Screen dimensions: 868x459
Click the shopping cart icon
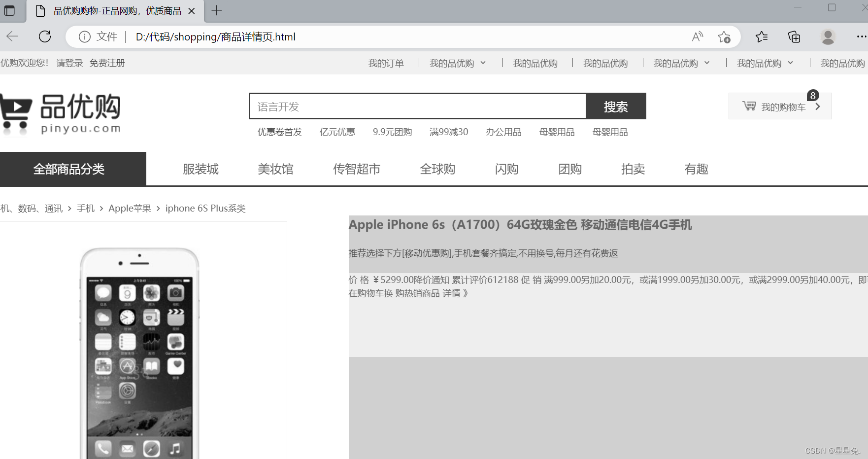749,106
